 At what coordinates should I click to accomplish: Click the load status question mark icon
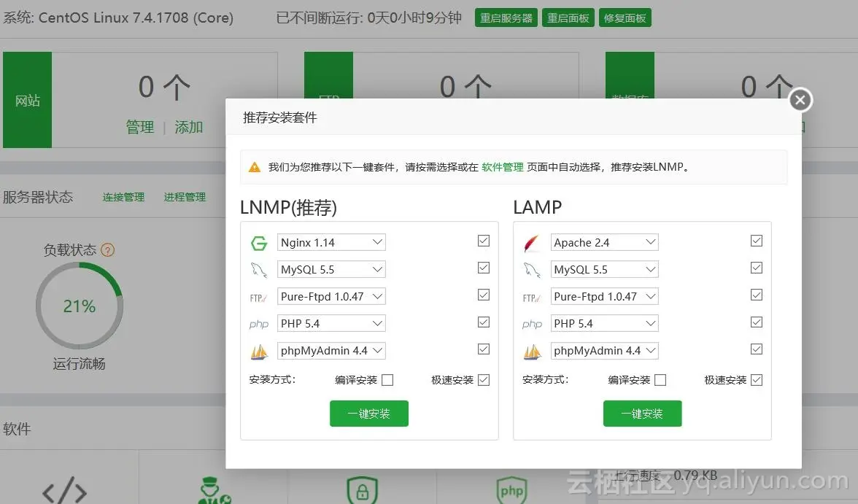[108, 250]
